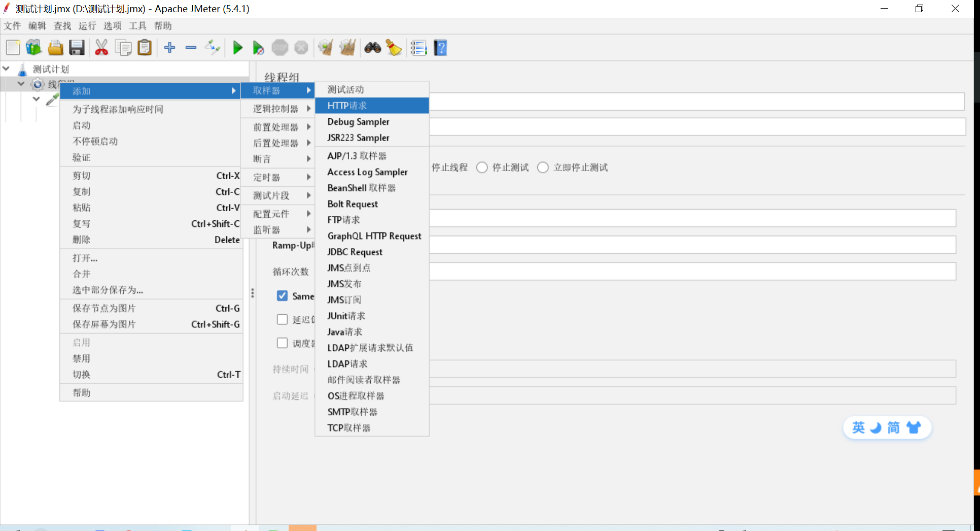Screen dimensions: 980x531
Task: Click the Cut scissors toolbar icon
Action: (101, 48)
